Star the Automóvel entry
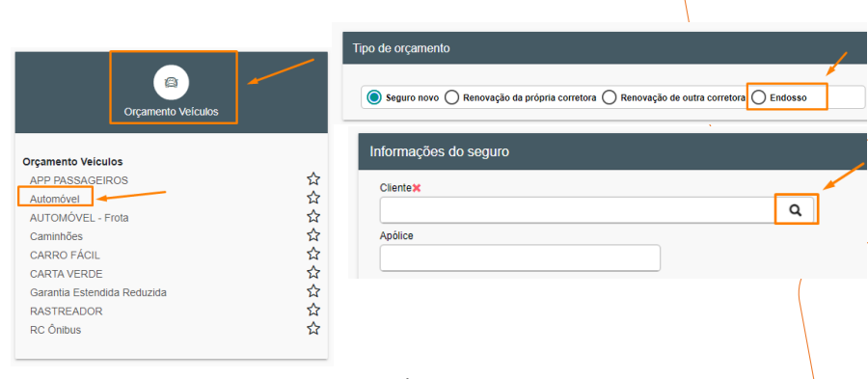This screenshot has height=379, width=868. pos(313,198)
